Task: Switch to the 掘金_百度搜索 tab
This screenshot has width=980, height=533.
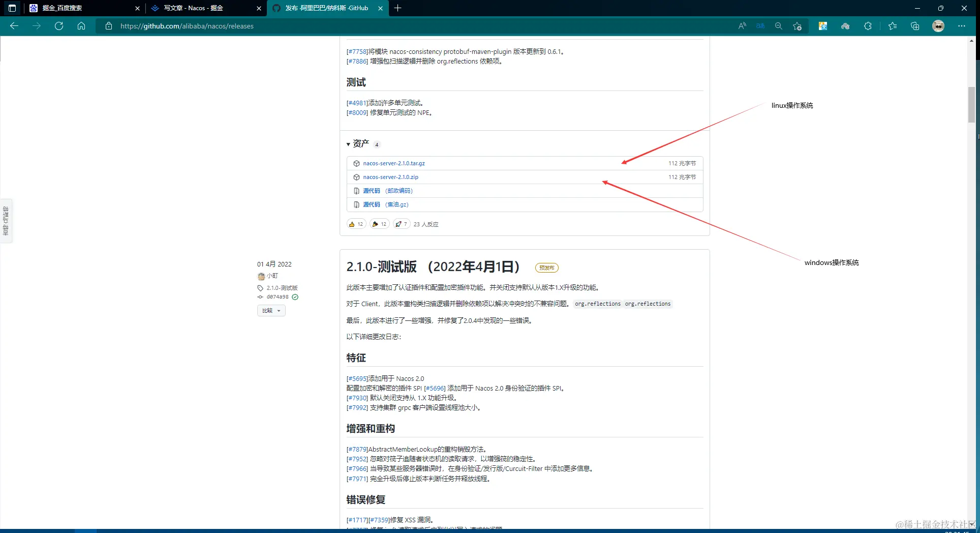Action: [x=85, y=8]
